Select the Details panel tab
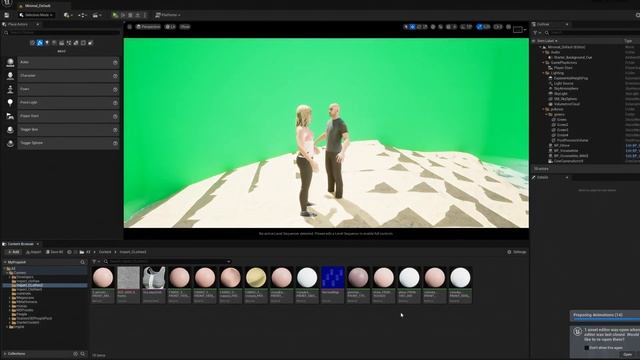Image resolution: width=640 pixels, height=360 pixels. click(542, 178)
